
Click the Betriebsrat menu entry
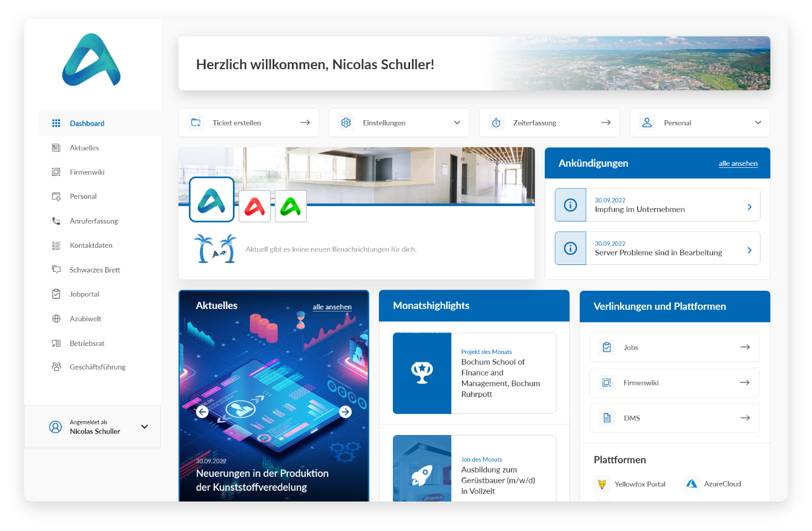(87, 343)
